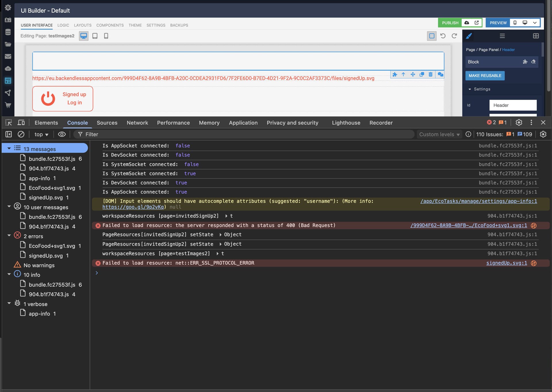Toggle the inspect element picker

pos(9,123)
